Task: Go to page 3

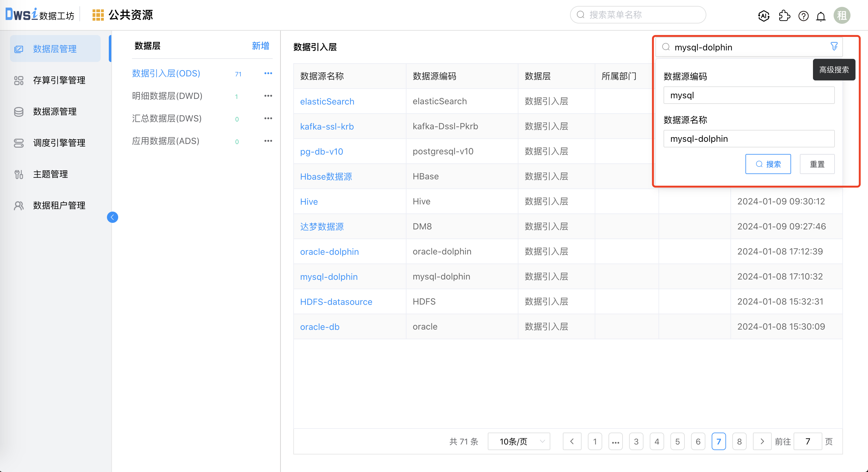Action: pyautogui.click(x=636, y=441)
